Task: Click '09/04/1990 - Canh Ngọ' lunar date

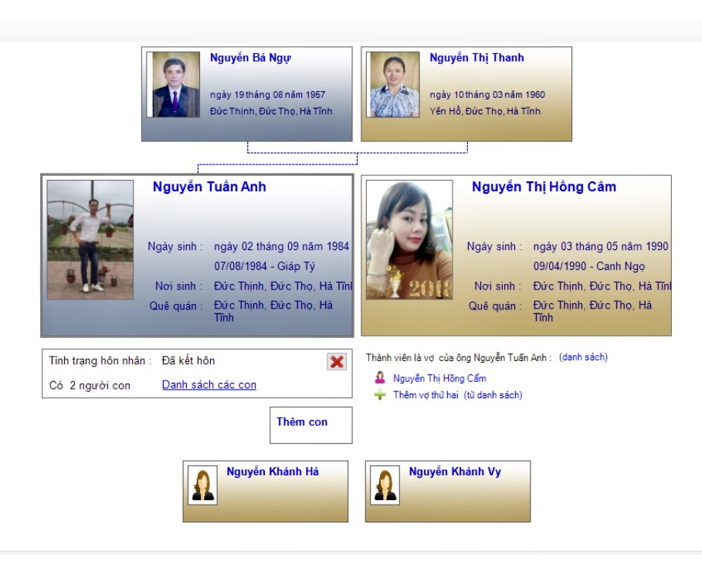Action: click(x=589, y=266)
